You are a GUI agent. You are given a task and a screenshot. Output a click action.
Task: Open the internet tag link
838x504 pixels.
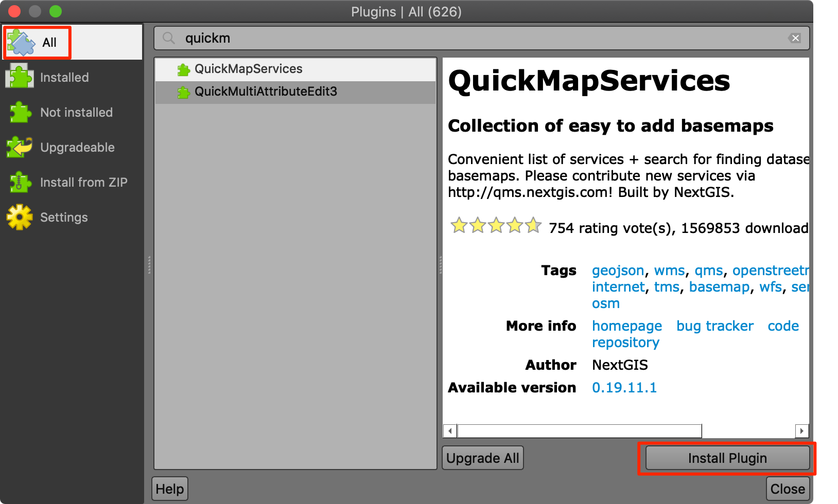(x=618, y=287)
